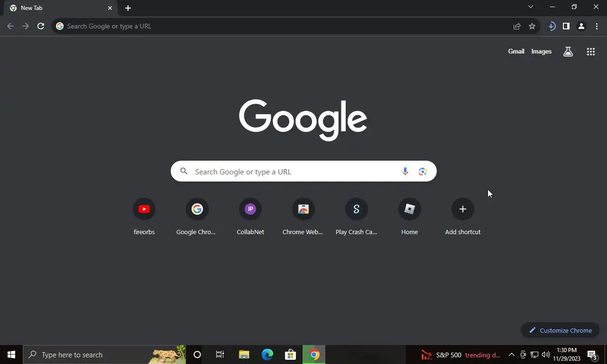Open the volume speaker icon in tray
Image resolution: width=607 pixels, height=364 pixels.
[x=546, y=355]
